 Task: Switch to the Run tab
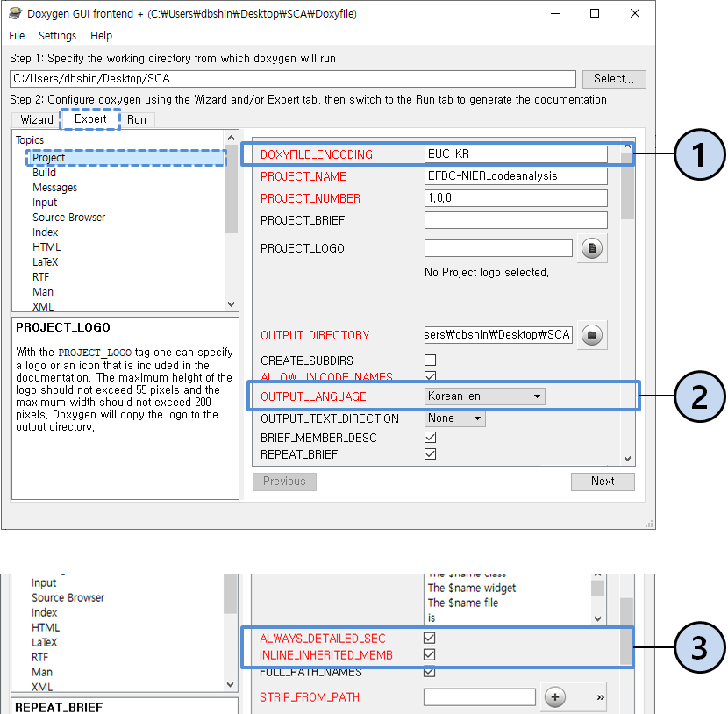[x=137, y=120]
